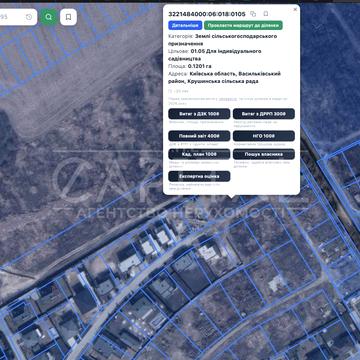Click the blue Детальніше button
This screenshot has width=360, height=360.
[x=185, y=25]
